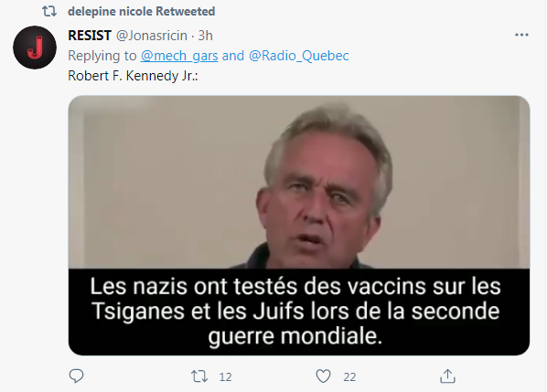Open the @mech_gars mention link
Screen dimensions: 547x392
(179, 56)
